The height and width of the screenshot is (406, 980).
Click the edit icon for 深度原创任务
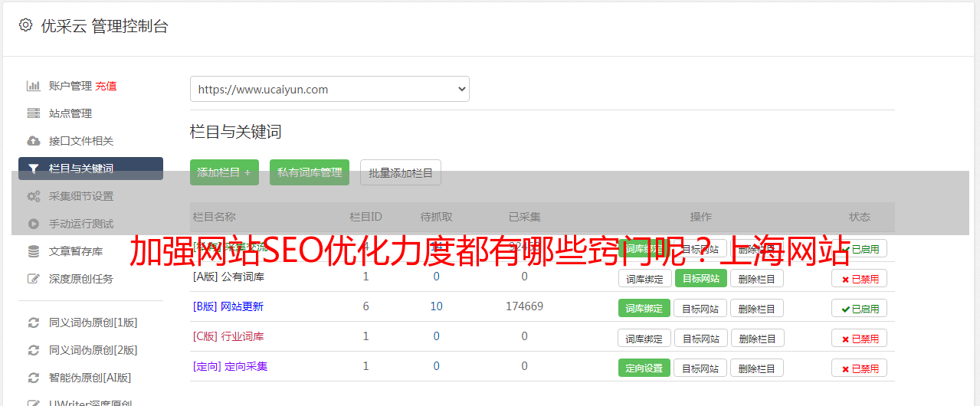[33, 279]
